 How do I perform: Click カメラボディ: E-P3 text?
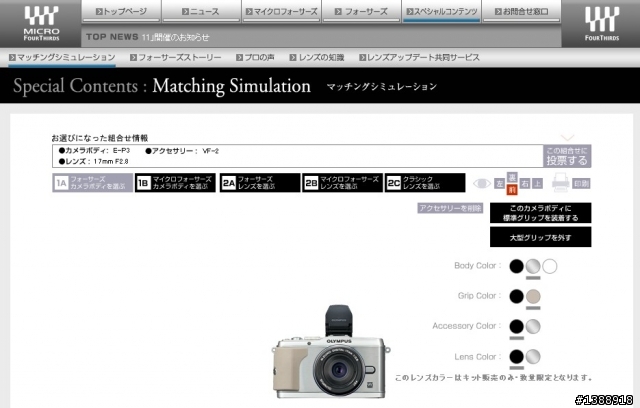(x=95, y=151)
